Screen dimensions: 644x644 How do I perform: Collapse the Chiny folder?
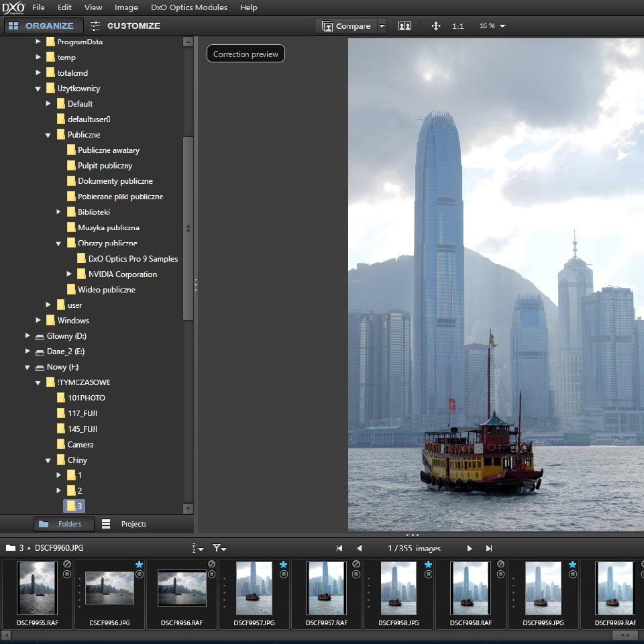[48, 460]
